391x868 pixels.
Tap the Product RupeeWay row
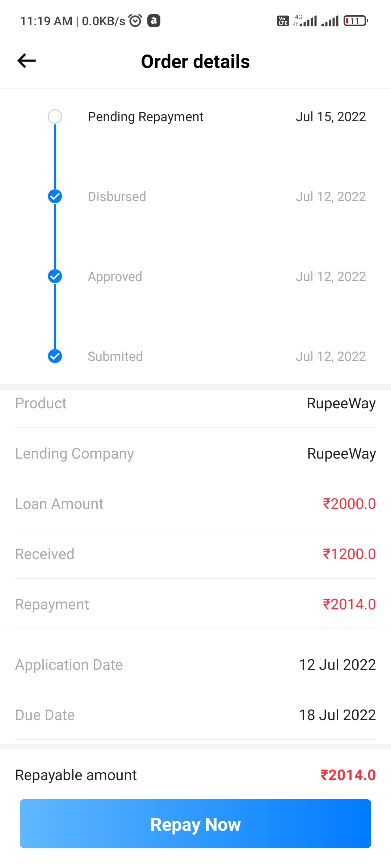[195, 403]
